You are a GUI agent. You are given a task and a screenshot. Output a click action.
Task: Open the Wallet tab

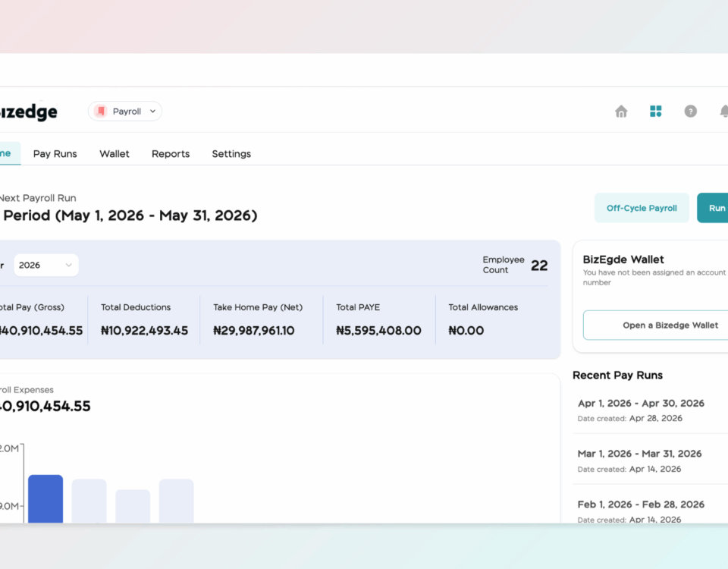tap(115, 154)
